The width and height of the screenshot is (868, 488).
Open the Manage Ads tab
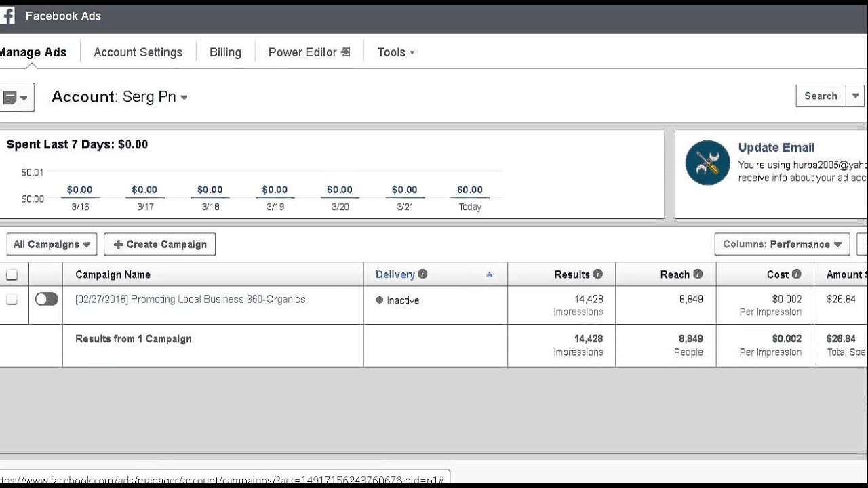(x=33, y=52)
